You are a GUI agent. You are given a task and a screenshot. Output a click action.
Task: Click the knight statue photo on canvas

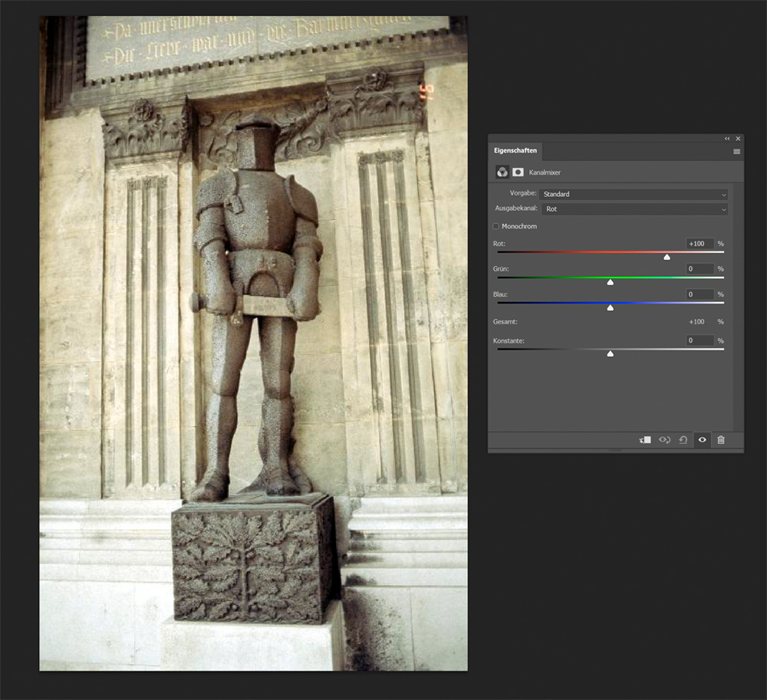253,343
